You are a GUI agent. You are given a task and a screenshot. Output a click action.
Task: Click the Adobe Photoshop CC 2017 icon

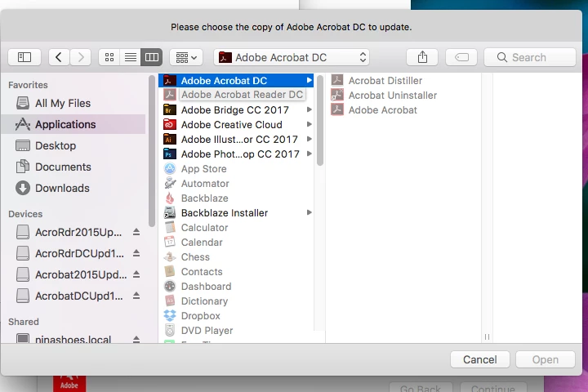pyautogui.click(x=170, y=154)
